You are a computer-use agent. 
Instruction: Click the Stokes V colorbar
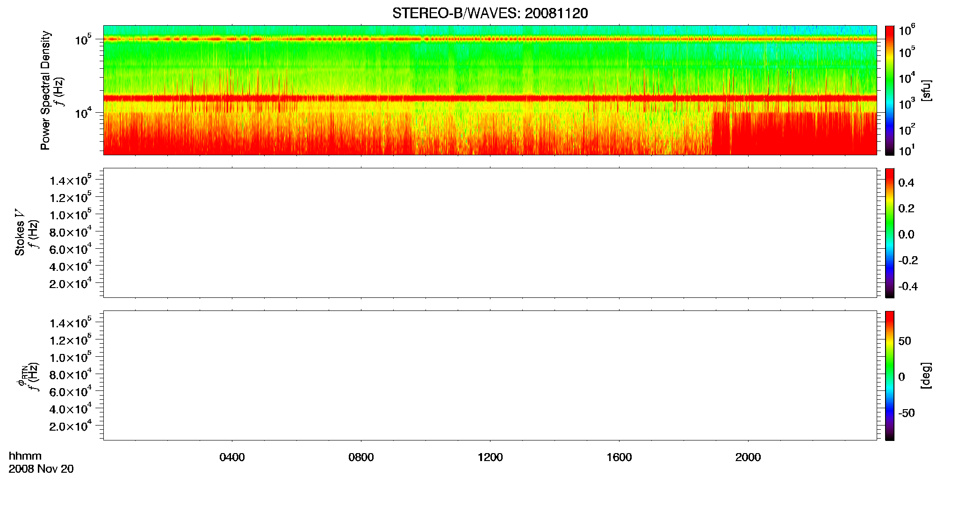tap(890, 233)
